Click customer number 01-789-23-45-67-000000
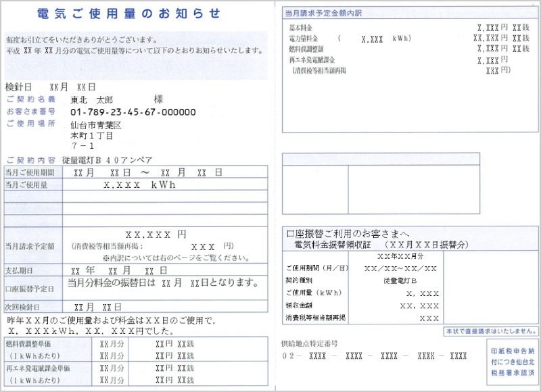Viewport: 541px width, 392px height. (133, 112)
